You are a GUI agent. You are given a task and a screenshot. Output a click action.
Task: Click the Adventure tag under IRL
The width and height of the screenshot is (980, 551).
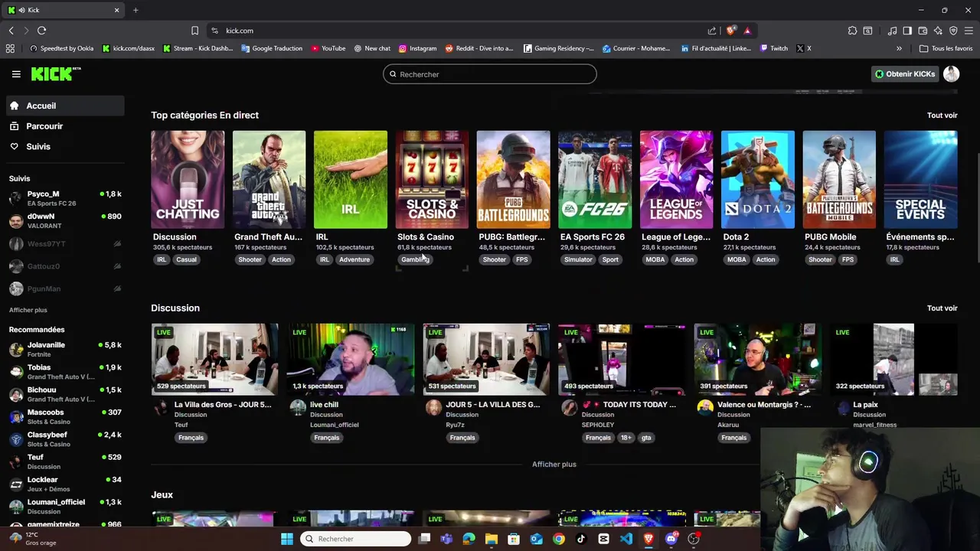click(x=354, y=259)
